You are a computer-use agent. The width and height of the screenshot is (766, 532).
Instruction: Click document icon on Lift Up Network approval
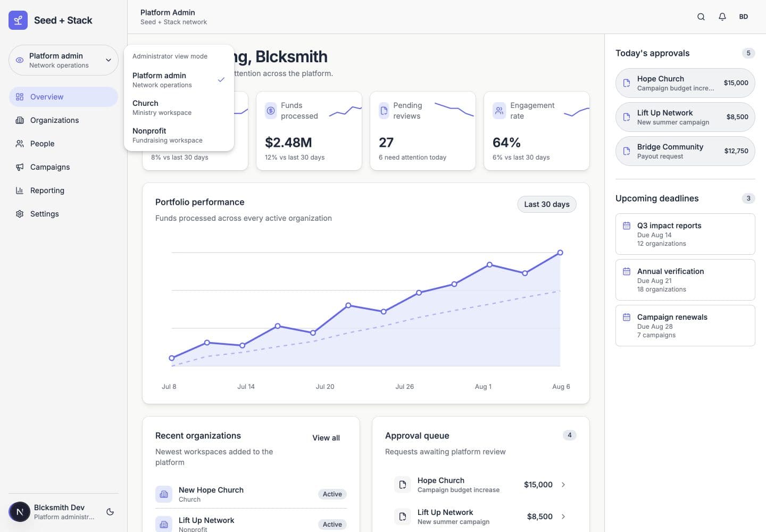tap(627, 117)
